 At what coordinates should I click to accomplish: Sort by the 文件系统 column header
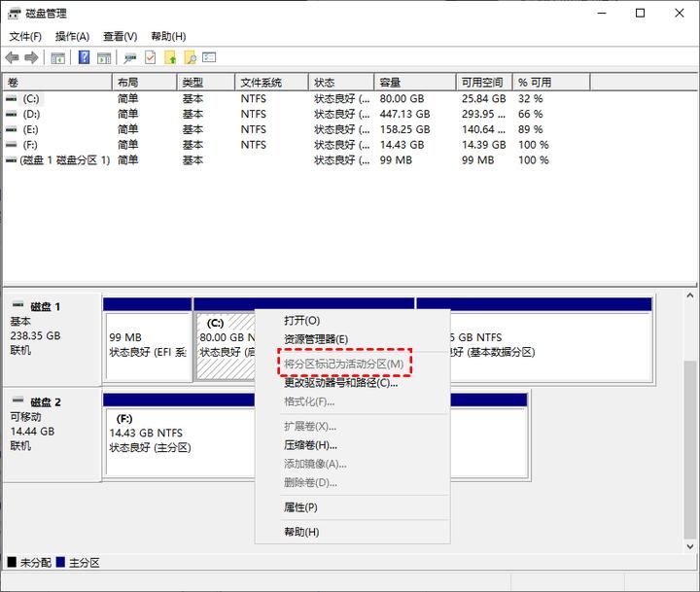262,83
